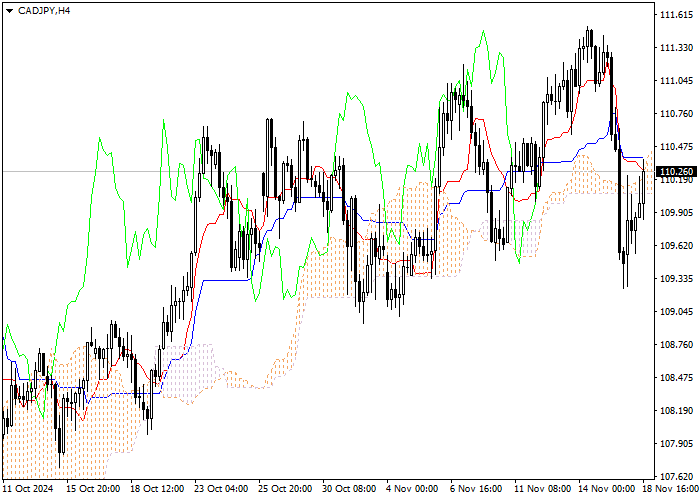This screenshot has height=500, width=700.
Task: Select the 11 Nov 08:00 time label
Action: [x=542, y=489]
